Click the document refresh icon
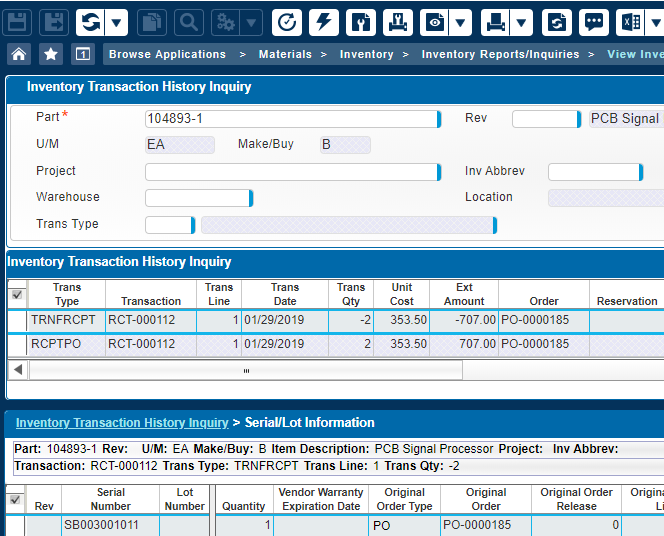 click(x=556, y=22)
